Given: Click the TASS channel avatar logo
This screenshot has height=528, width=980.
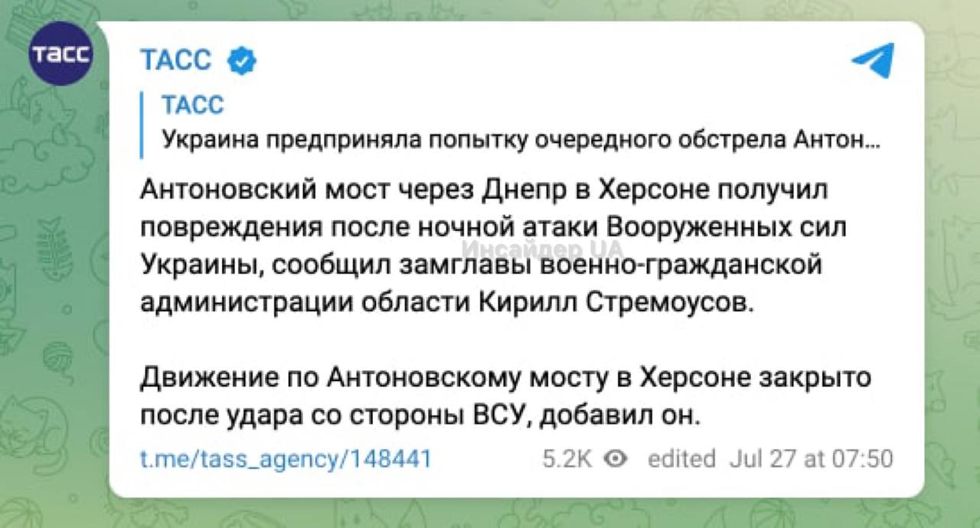Looking at the screenshot, I should (x=60, y=54).
